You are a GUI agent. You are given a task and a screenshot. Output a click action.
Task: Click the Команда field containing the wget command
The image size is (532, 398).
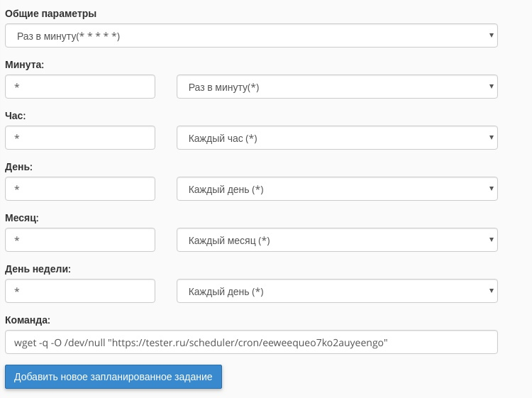point(251,342)
